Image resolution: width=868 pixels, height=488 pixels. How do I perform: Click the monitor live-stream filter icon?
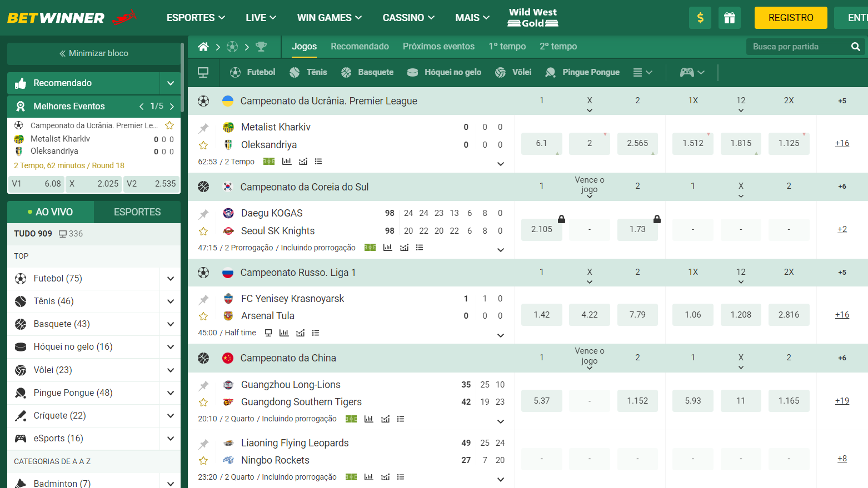(x=203, y=72)
